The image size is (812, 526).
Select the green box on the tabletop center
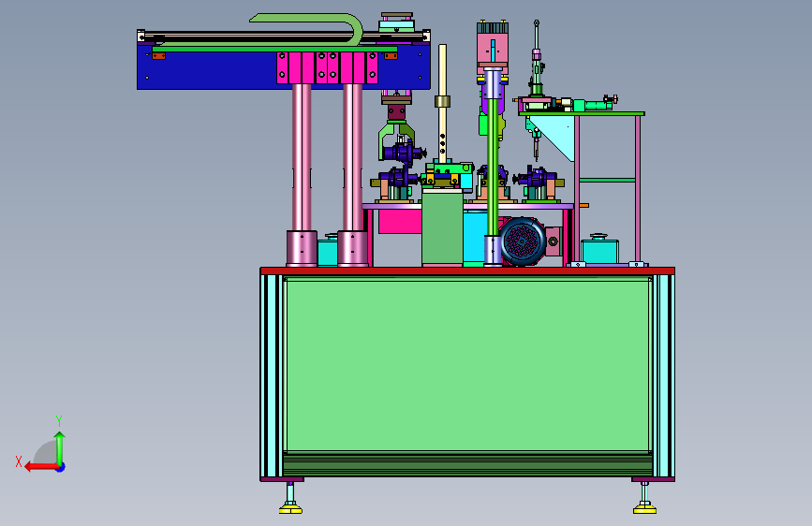(x=442, y=227)
